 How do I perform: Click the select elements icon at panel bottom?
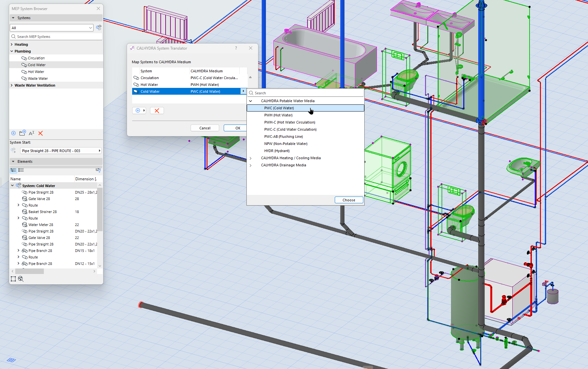point(13,279)
